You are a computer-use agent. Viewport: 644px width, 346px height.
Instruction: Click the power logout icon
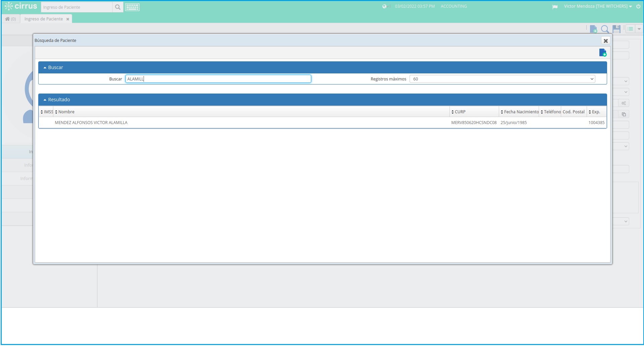(638, 6)
